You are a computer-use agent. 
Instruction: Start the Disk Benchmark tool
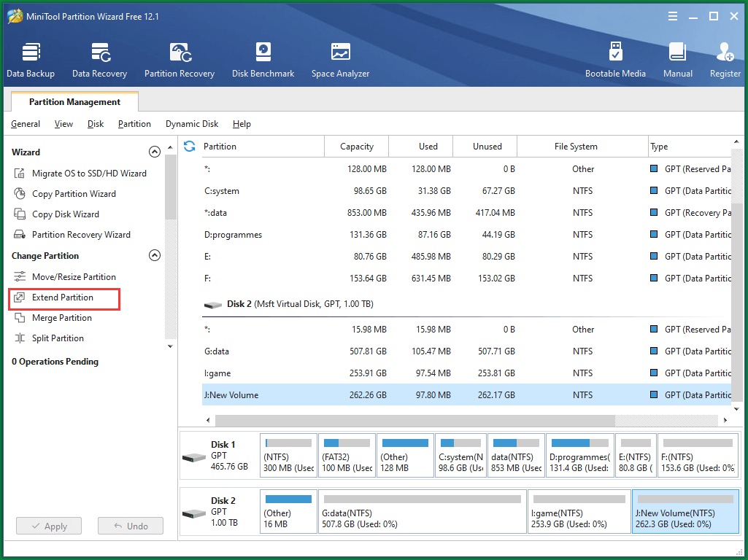(x=263, y=61)
